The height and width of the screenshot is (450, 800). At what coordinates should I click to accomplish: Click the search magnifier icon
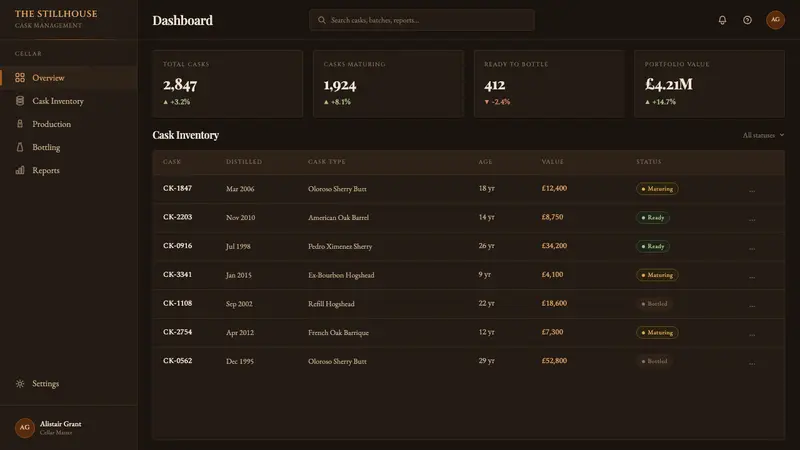(321, 20)
